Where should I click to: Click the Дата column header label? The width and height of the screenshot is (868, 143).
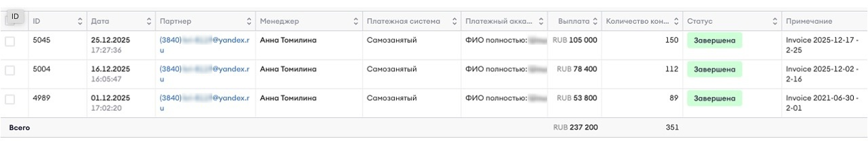click(100, 21)
